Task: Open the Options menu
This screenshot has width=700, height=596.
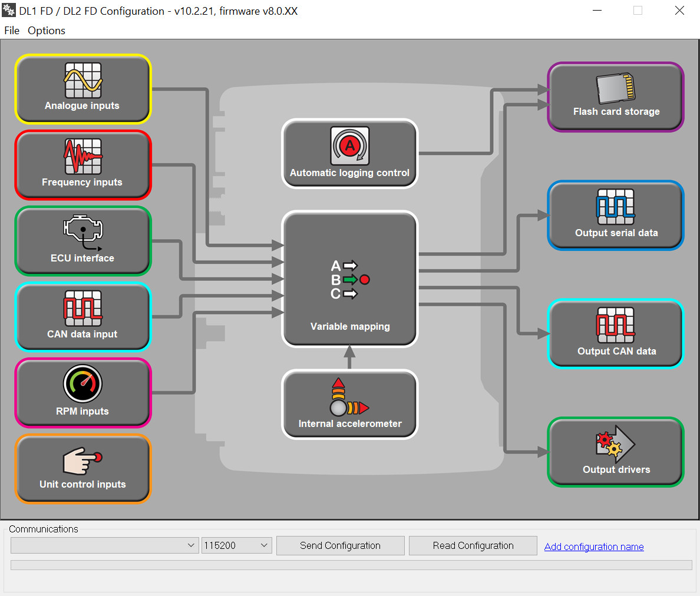Action: click(47, 31)
